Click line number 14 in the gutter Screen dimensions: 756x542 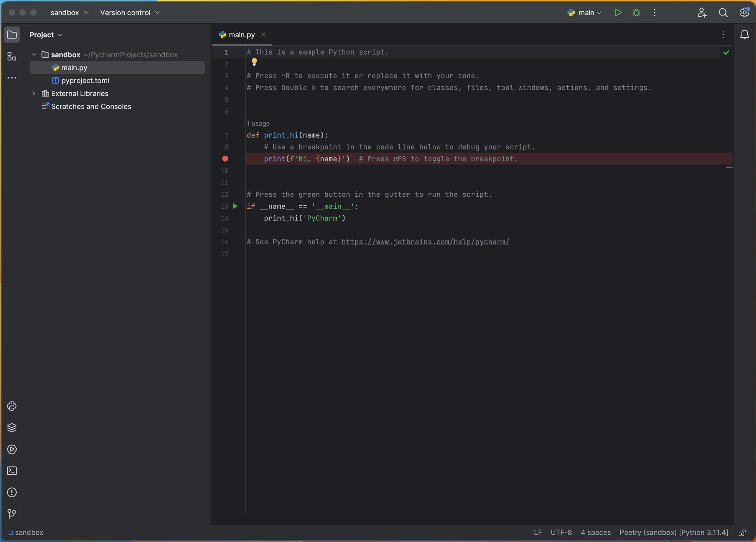tap(225, 218)
